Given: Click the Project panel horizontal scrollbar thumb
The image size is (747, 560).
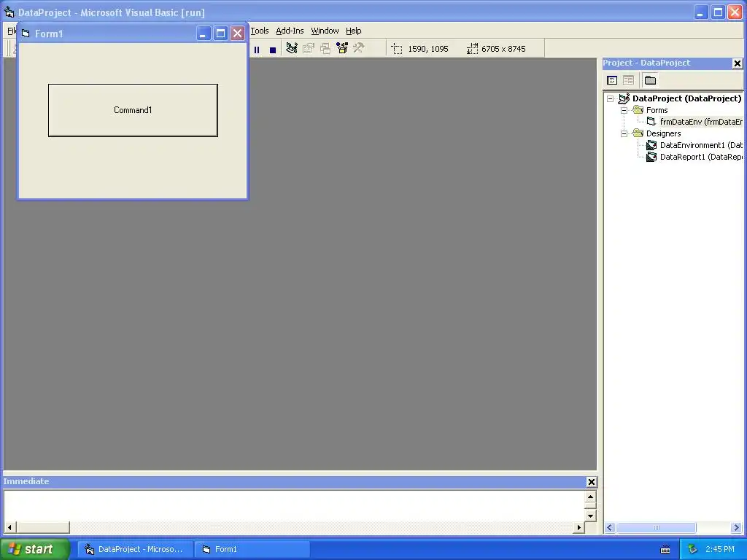Looking at the screenshot, I should point(657,528).
